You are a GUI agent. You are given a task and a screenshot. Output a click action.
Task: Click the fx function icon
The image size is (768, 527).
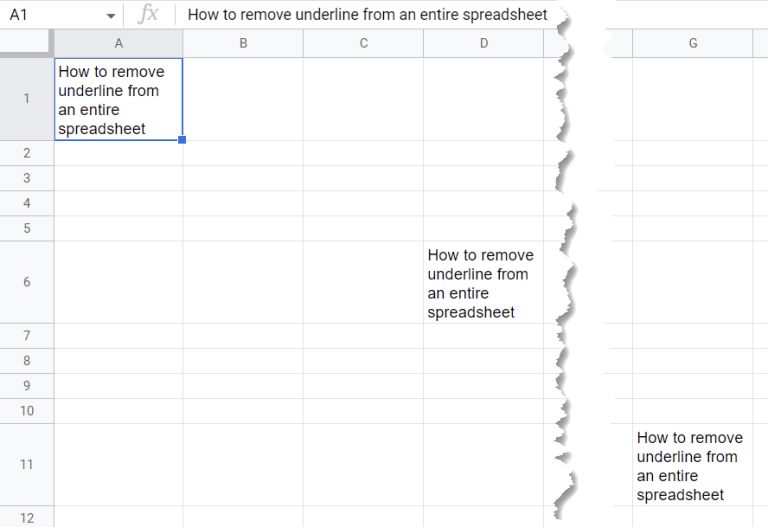148,15
